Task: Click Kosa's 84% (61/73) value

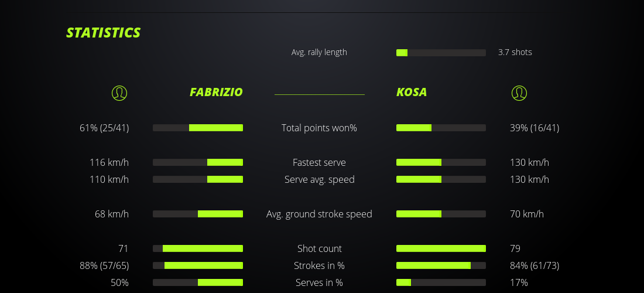Action: coord(535,265)
